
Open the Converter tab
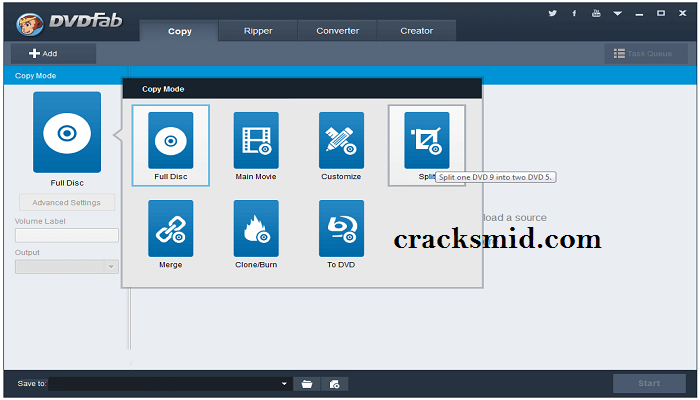[338, 31]
